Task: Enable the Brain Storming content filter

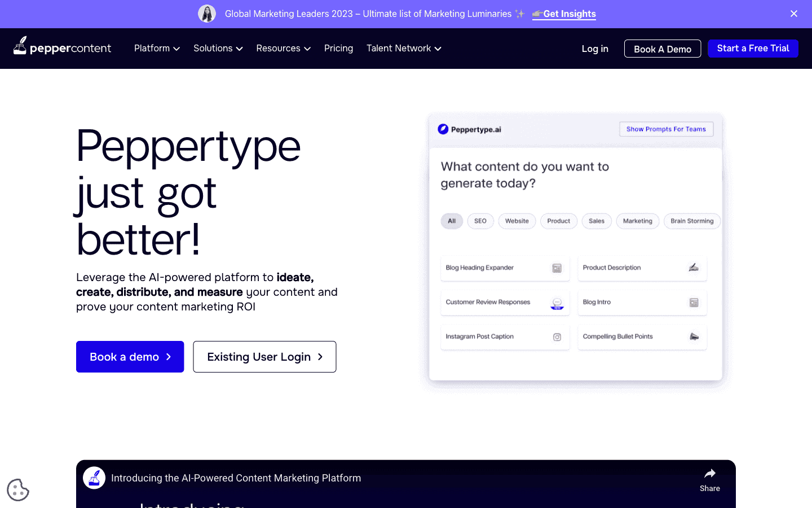Action: [692, 221]
